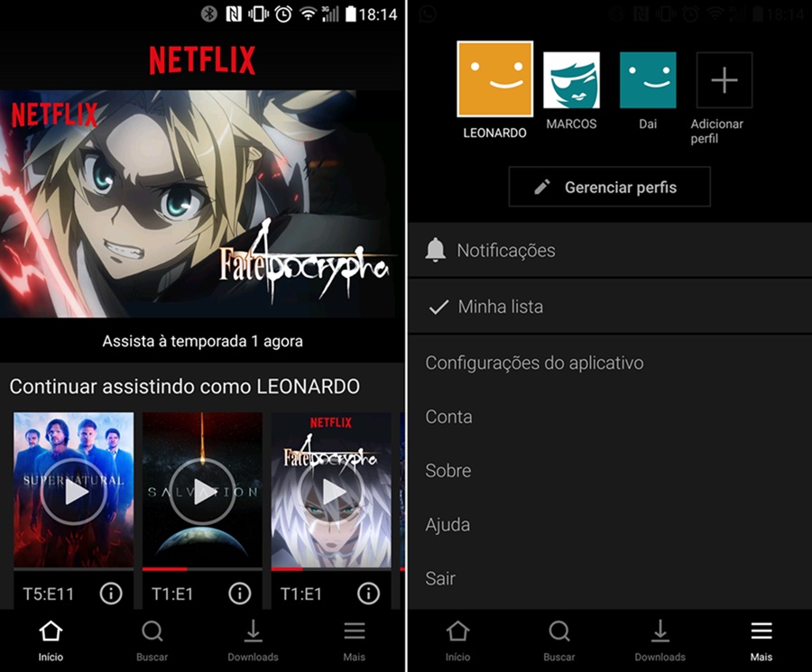This screenshot has width=812, height=672.
Task: Select the LEONARDO profile avatar
Action: coord(495,79)
